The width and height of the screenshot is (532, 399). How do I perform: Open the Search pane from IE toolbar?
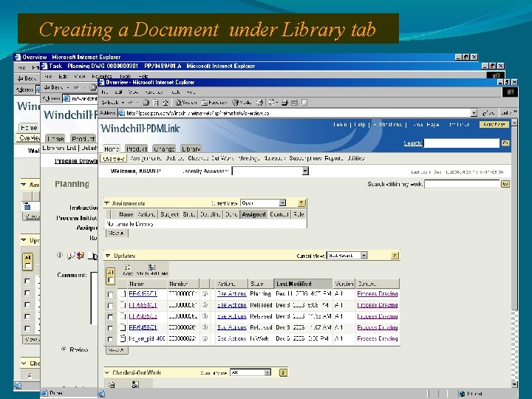(186, 103)
